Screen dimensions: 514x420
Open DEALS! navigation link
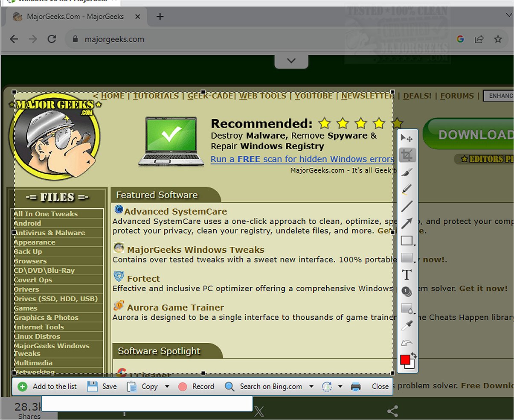(x=417, y=96)
